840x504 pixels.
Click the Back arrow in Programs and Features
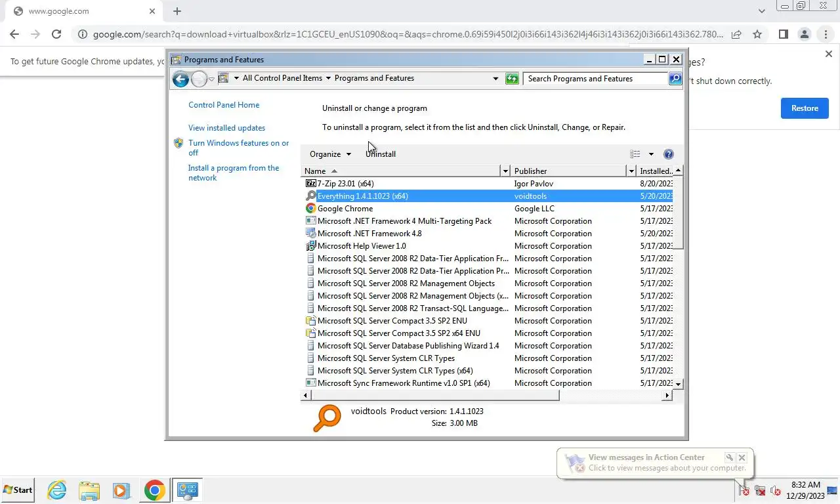[x=180, y=79]
